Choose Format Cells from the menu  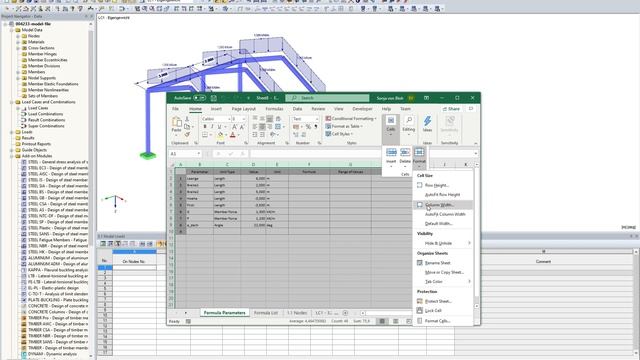443,321
